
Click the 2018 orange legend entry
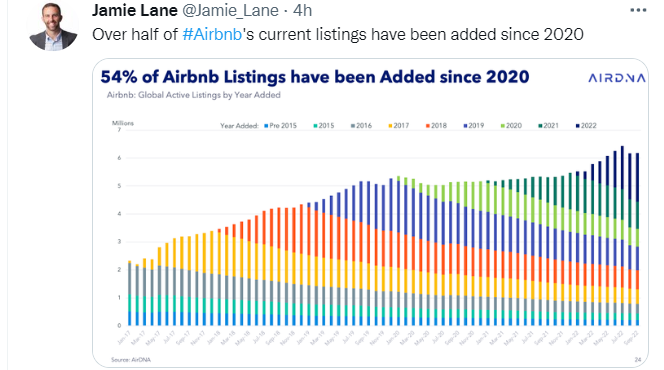tap(436, 126)
